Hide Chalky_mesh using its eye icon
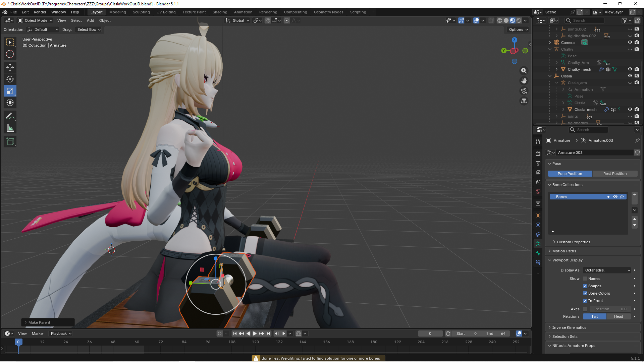The height and width of the screenshot is (362, 644). 630,69
